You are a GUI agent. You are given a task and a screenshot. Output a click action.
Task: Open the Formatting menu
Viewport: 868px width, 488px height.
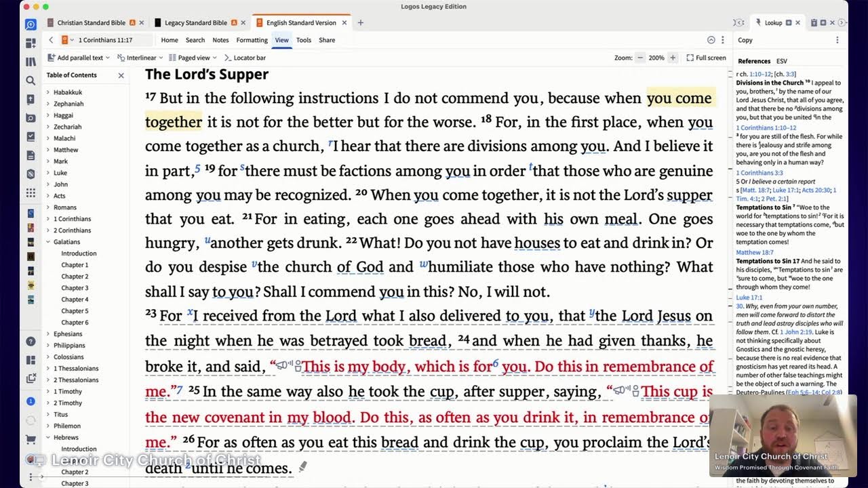click(x=252, y=40)
